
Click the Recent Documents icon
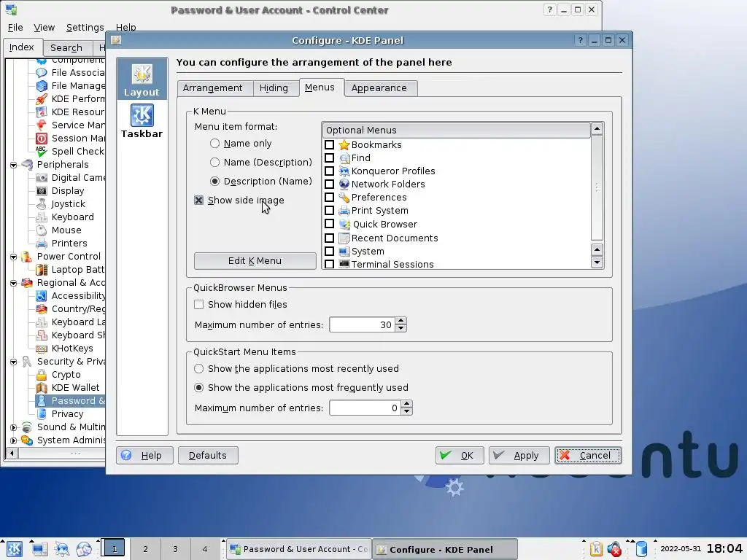pos(344,238)
